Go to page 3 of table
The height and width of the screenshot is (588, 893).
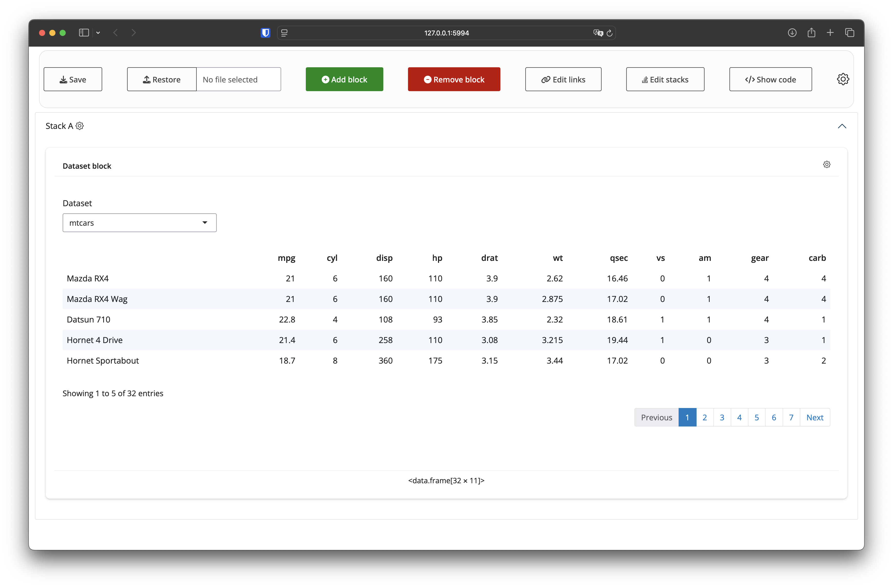click(x=721, y=417)
